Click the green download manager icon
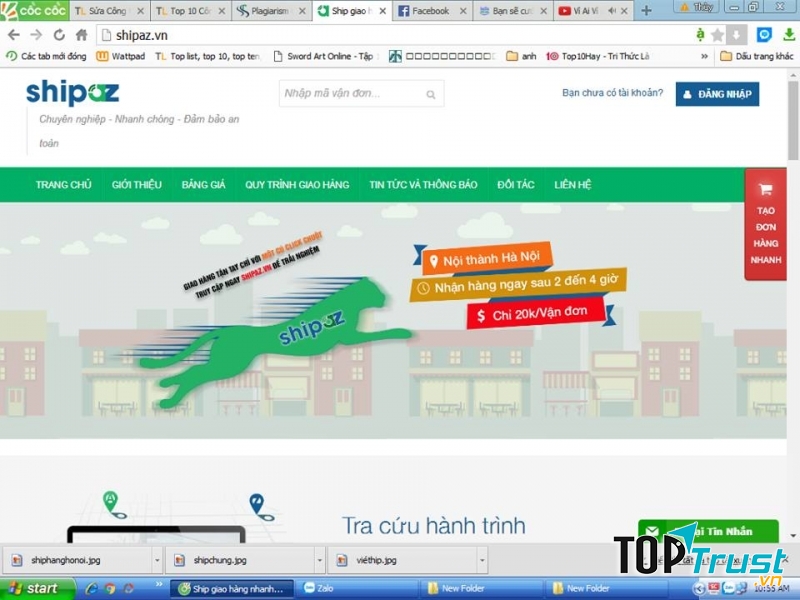This screenshot has height=600, width=800. [790, 34]
